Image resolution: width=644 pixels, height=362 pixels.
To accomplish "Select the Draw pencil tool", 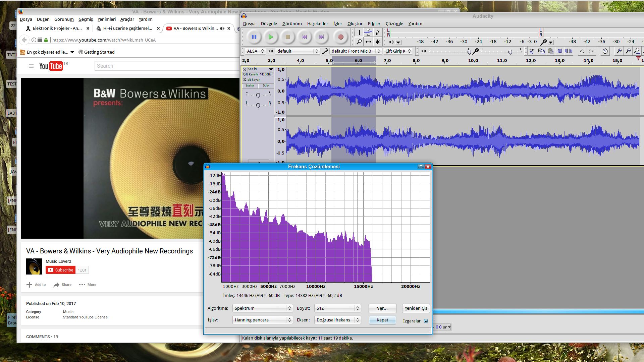I will pyautogui.click(x=378, y=33).
